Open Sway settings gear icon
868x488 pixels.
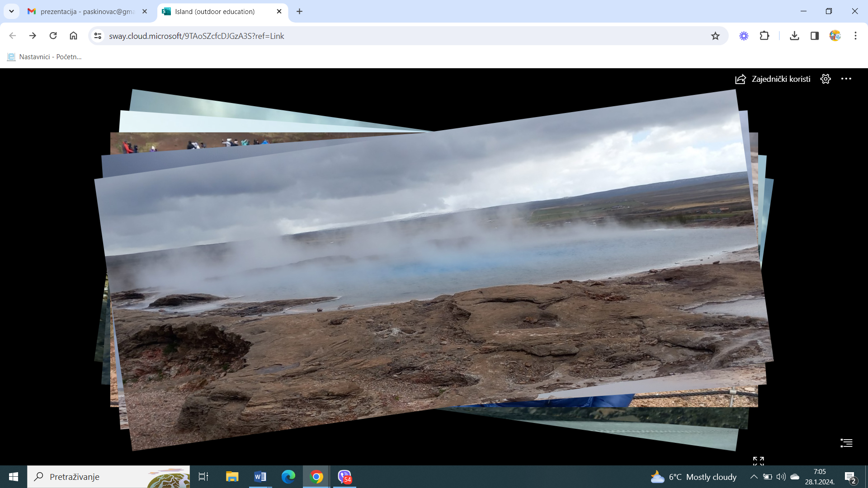pos(826,79)
